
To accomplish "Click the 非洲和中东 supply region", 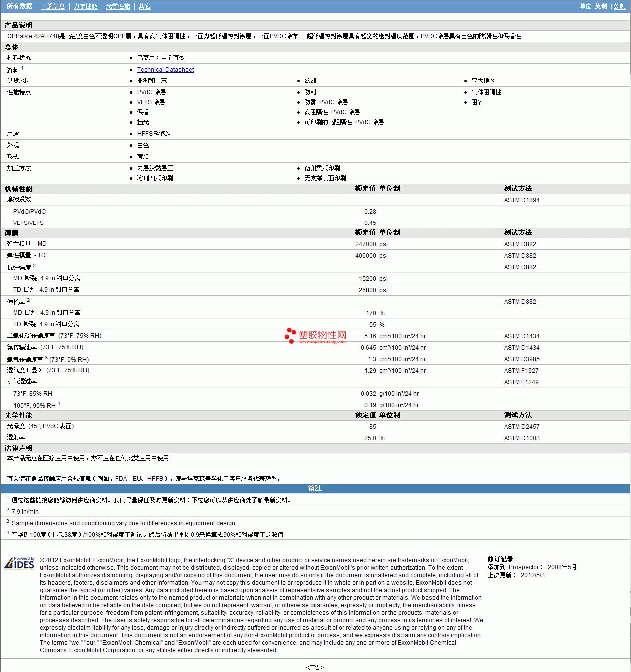I will [152, 81].
